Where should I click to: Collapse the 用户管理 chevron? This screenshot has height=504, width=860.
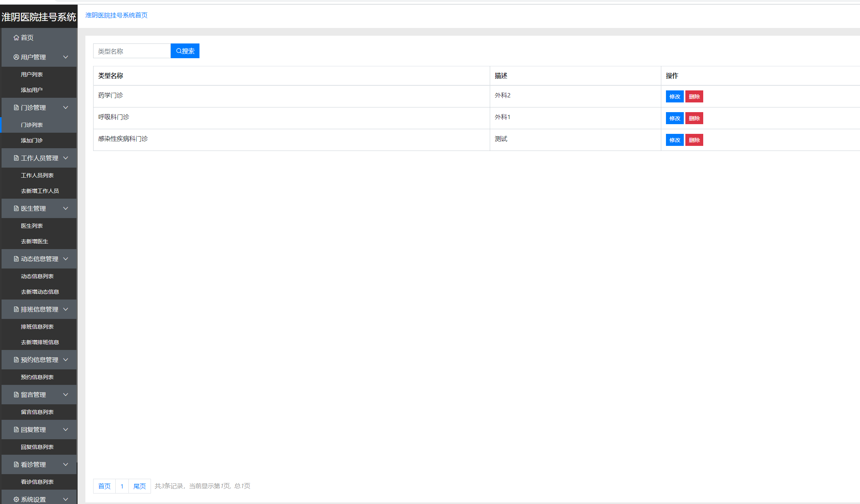66,57
